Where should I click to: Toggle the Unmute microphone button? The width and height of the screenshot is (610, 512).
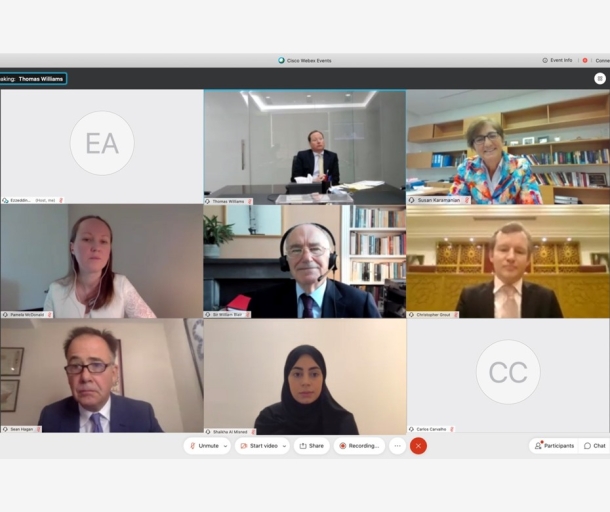coord(204,446)
